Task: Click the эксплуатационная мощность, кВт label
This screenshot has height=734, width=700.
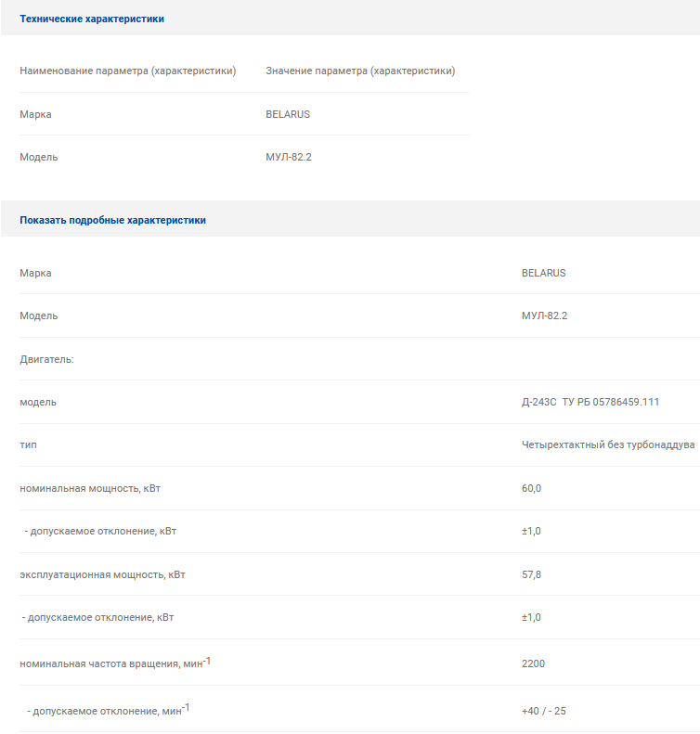Action: pyautogui.click(x=102, y=574)
